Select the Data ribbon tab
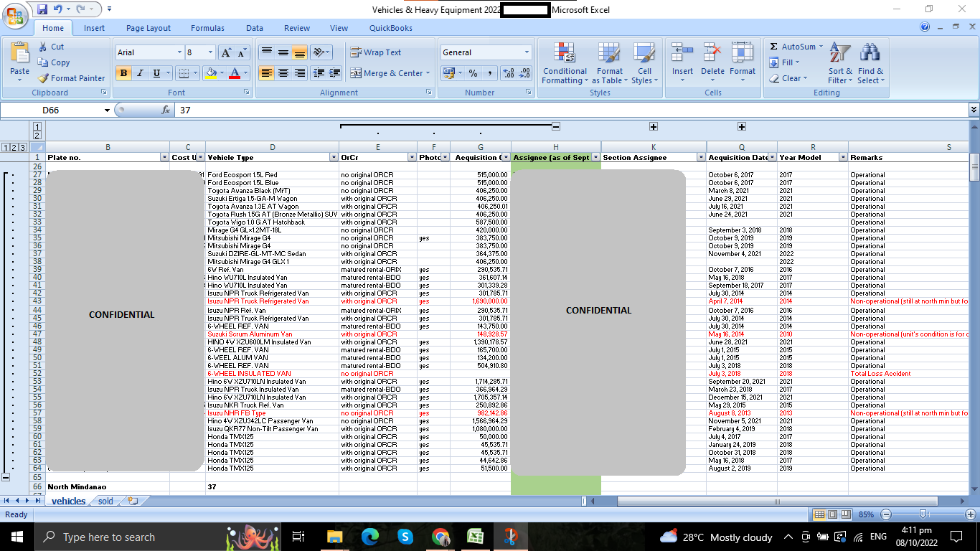This screenshot has height=551, width=980. click(x=255, y=28)
